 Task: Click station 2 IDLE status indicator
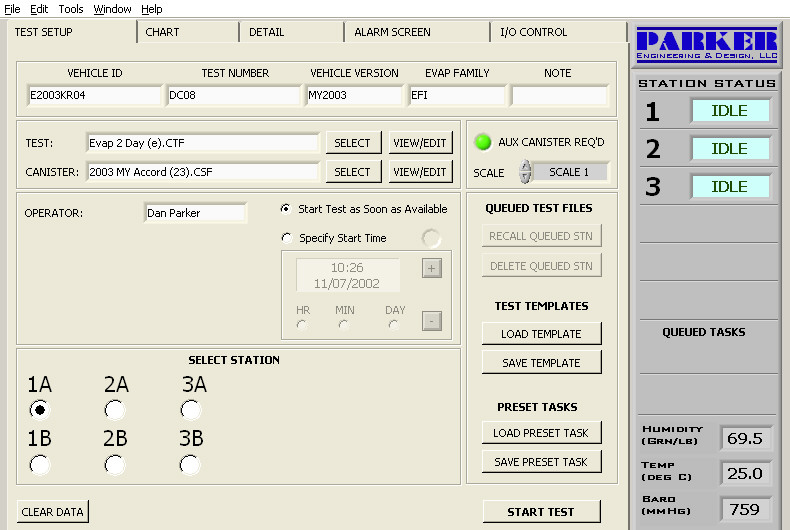[x=730, y=149]
